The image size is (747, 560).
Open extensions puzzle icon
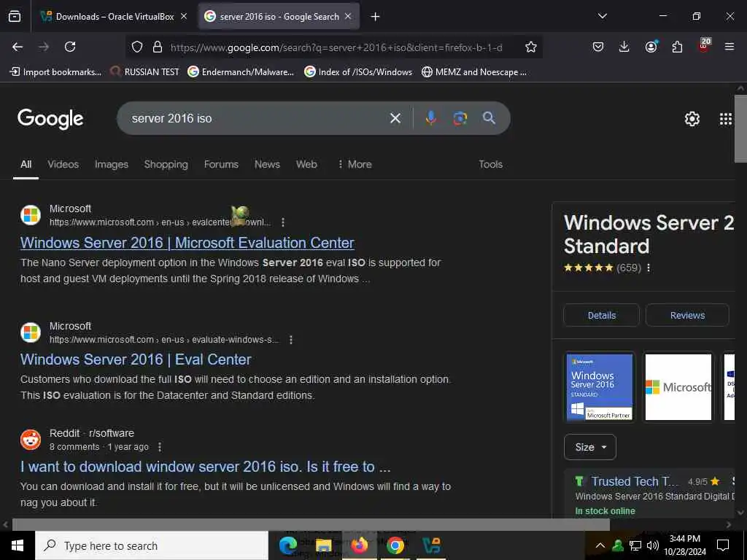tap(677, 47)
